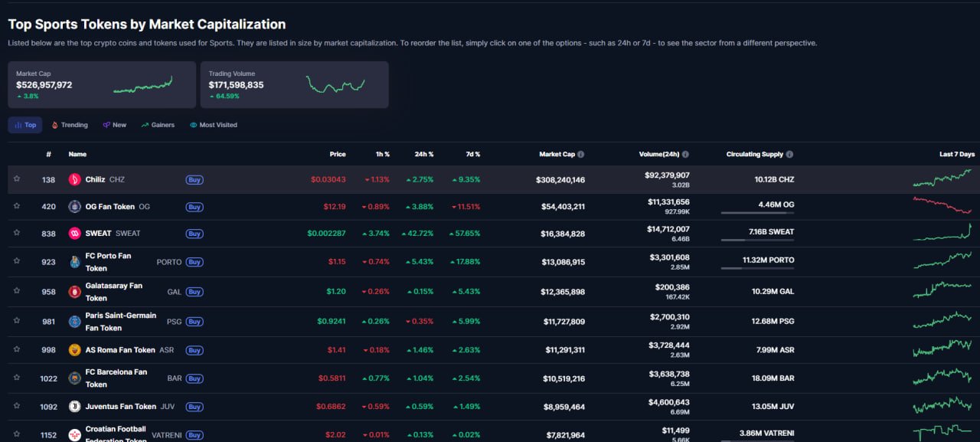Sort the list by Price column header

(x=337, y=154)
